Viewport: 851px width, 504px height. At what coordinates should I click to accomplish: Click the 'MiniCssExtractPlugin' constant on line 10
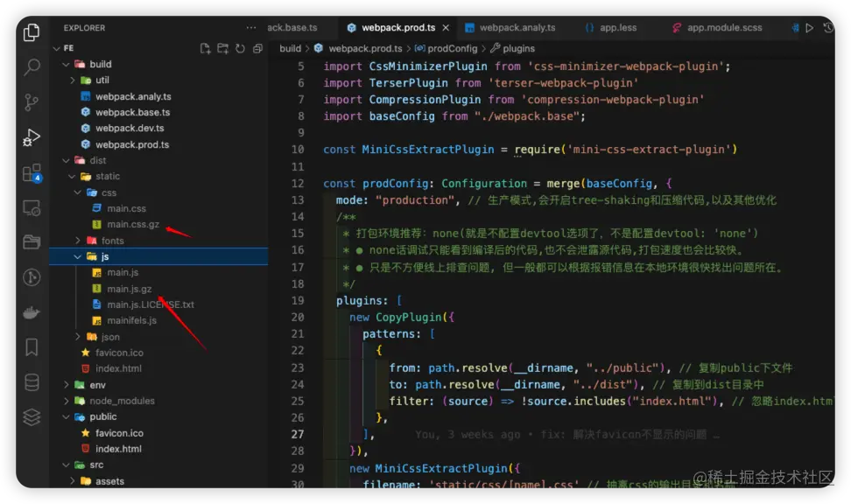point(427,150)
